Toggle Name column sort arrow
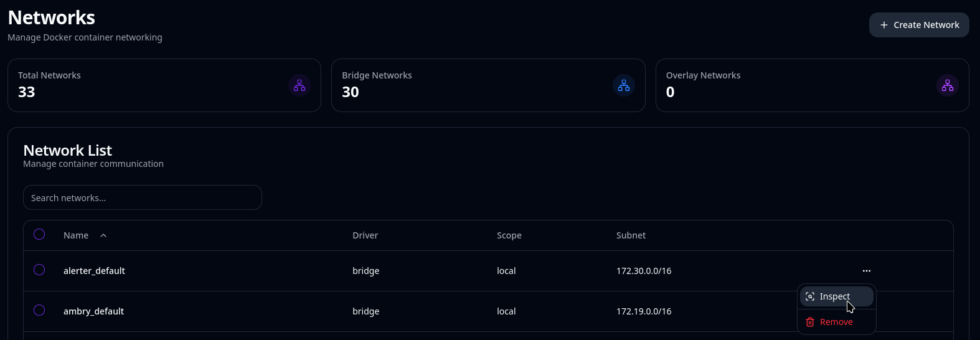The width and height of the screenshot is (980, 340). 103,235
